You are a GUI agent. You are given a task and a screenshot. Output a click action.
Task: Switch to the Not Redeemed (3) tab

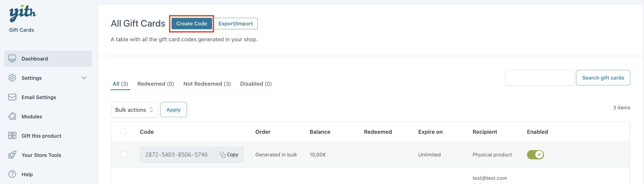pyautogui.click(x=207, y=84)
